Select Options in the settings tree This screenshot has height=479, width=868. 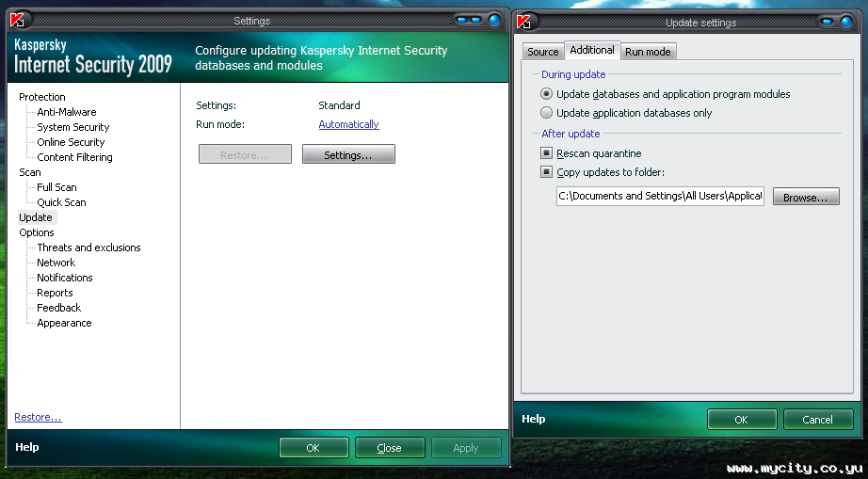[x=37, y=232]
